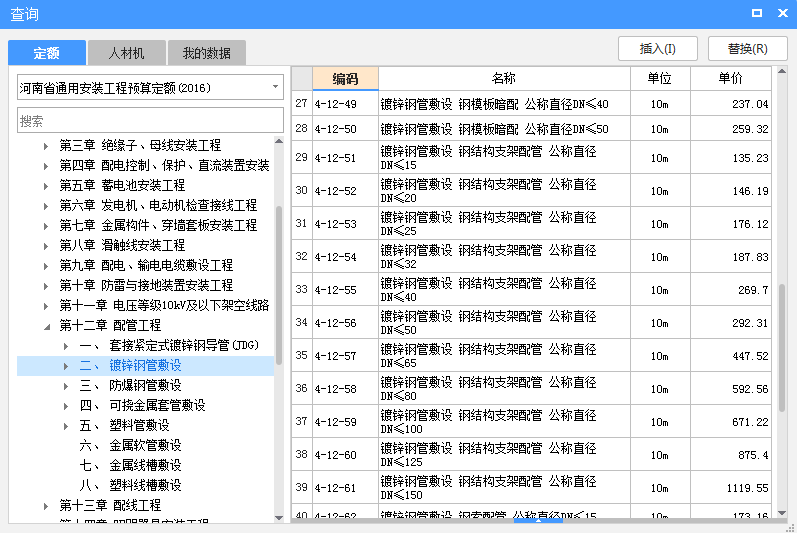The width and height of the screenshot is (797, 533).
Task: Expand 第十三章 配线工程 arrow
Action: pos(46,506)
